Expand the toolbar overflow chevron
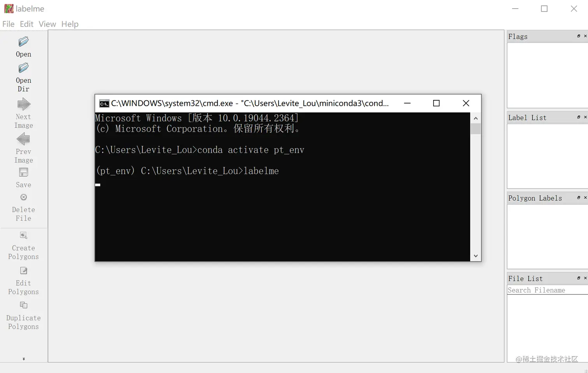 point(24,359)
